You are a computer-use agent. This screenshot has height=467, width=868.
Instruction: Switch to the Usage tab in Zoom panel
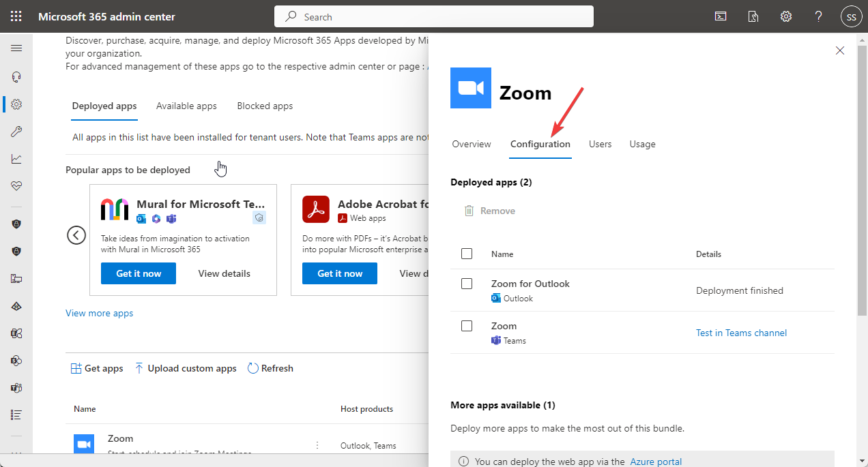(642, 144)
